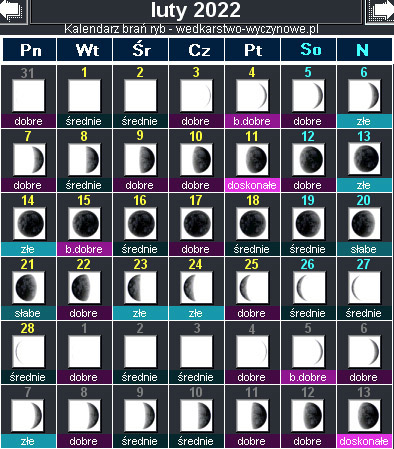Screen dimensions: 394x449
Task: Click moon phase icon for February 25
Action: 252,287
